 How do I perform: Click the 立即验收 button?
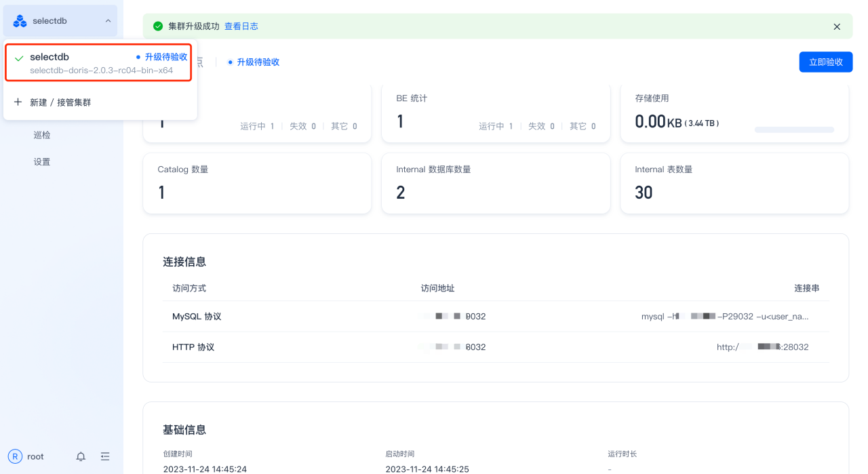(826, 62)
